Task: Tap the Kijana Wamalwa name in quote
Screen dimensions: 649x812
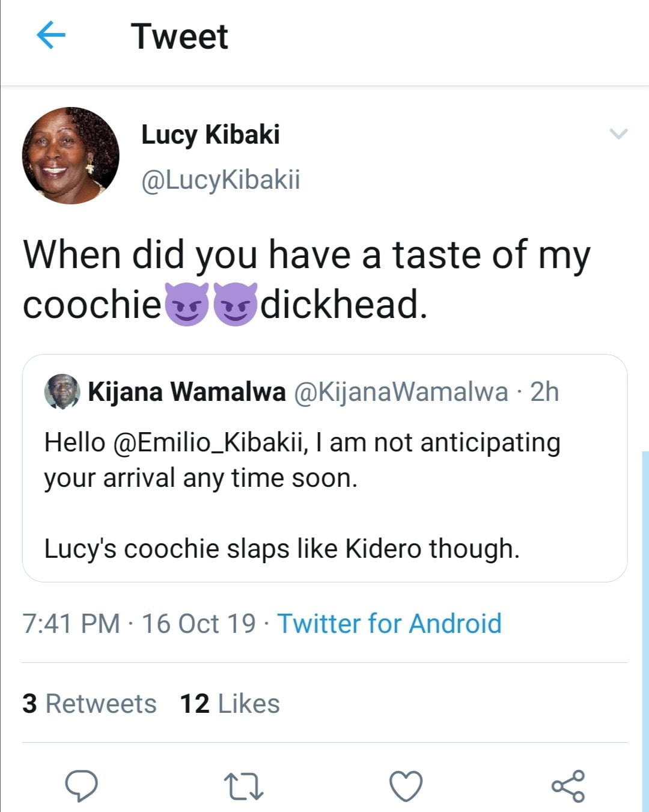Action: [186, 392]
